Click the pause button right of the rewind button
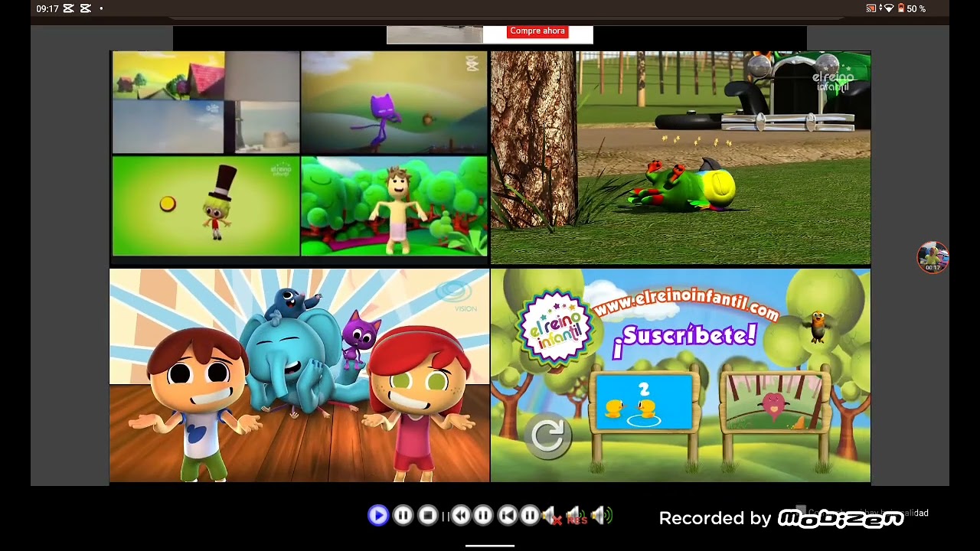980x551 pixels. 482,516
